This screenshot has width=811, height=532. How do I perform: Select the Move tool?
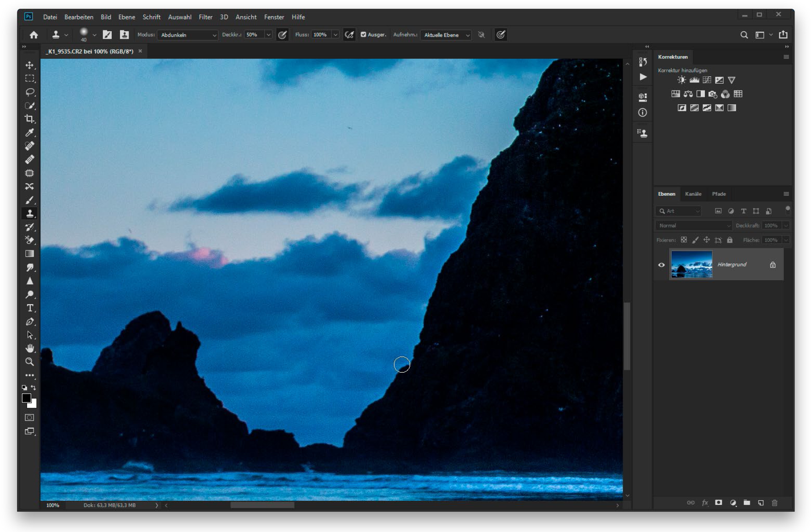point(30,65)
